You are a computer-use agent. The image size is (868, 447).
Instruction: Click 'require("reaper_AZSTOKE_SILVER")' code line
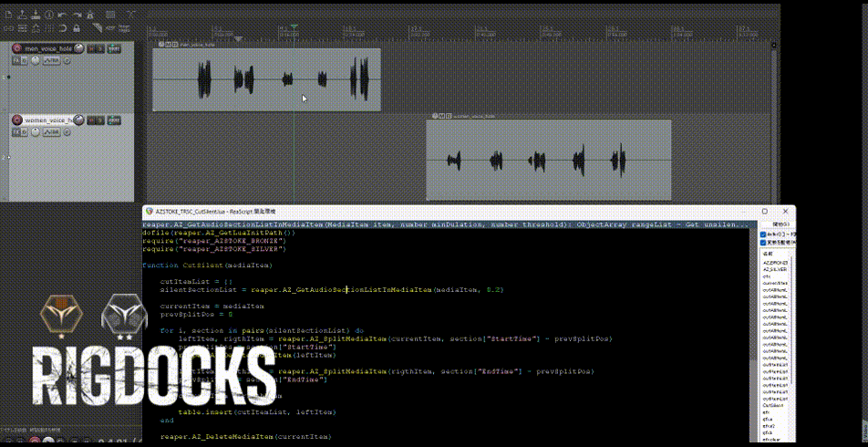(214, 249)
